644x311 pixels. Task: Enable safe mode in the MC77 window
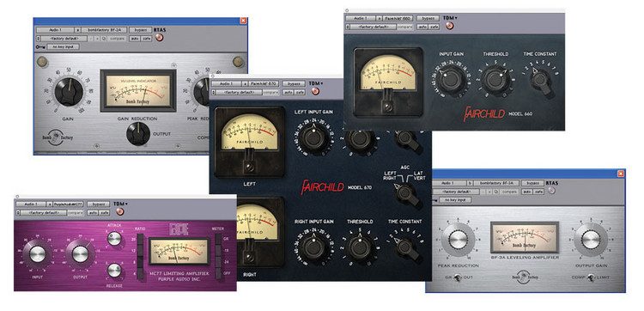coord(104,212)
